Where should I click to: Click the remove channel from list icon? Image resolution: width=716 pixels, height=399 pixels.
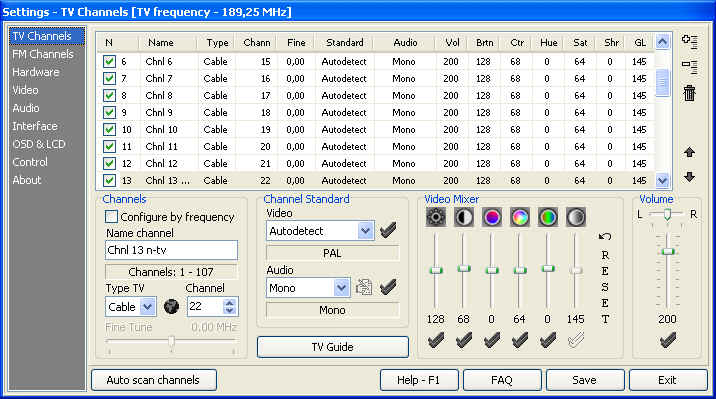tap(690, 67)
